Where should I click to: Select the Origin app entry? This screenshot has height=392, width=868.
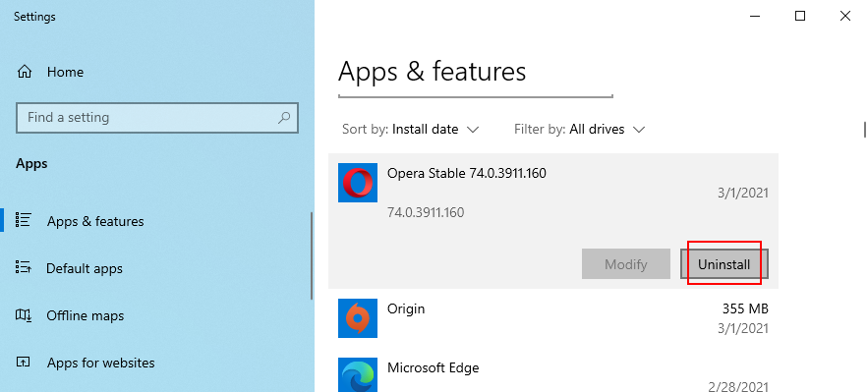(x=553, y=318)
